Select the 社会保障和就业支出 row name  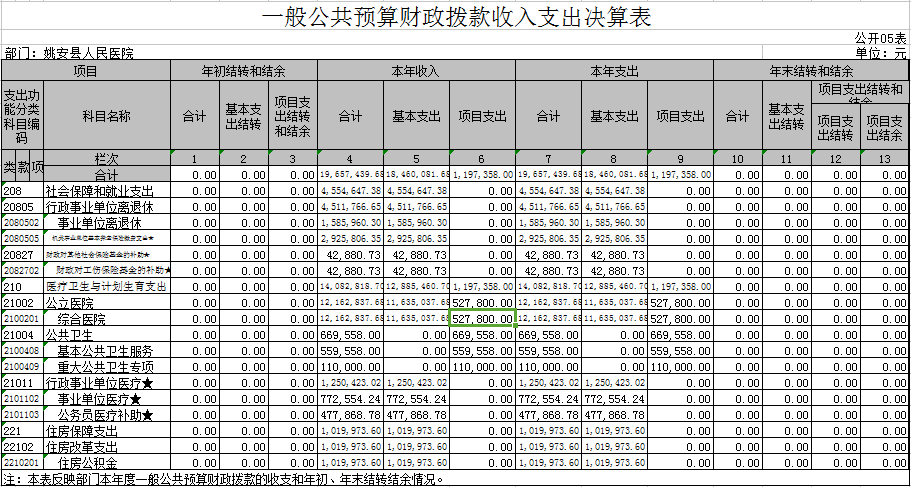[99, 191]
